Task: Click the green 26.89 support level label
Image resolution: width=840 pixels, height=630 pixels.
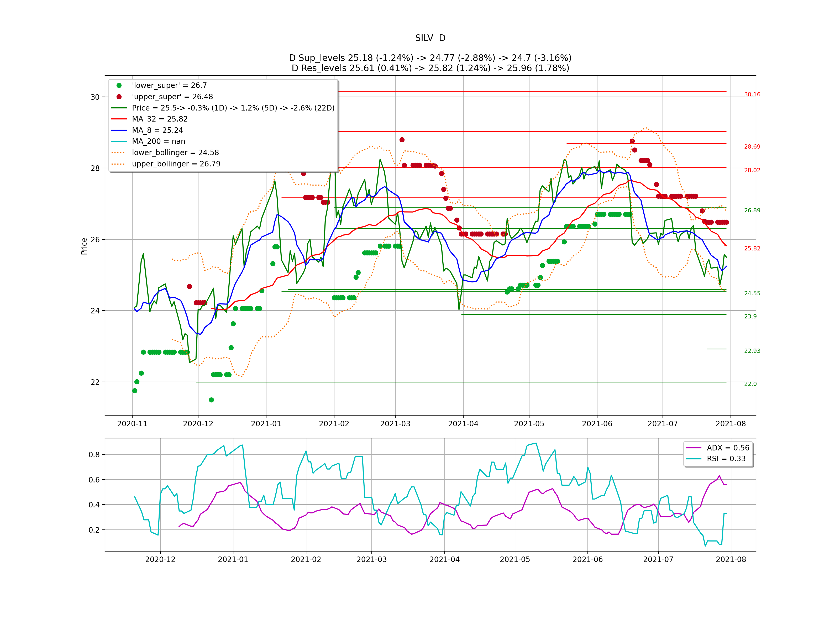Action: pyautogui.click(x=752, y=210)
